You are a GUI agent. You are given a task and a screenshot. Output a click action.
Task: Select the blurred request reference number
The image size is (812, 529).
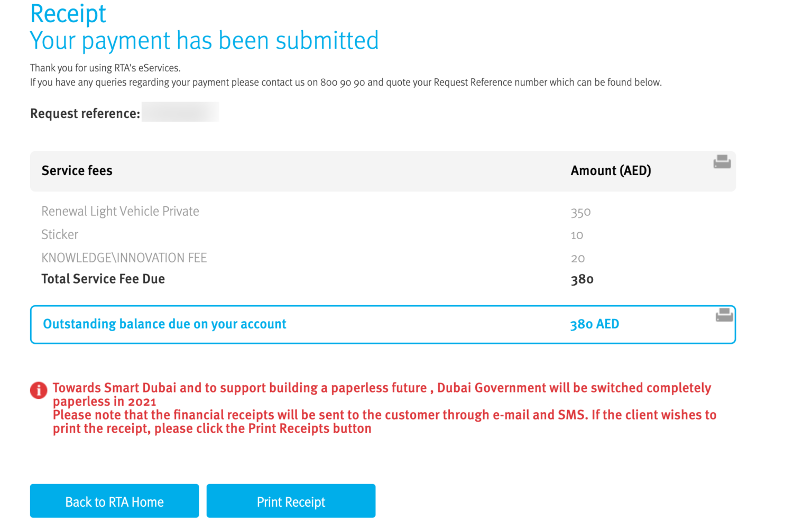tap(180, 112)
